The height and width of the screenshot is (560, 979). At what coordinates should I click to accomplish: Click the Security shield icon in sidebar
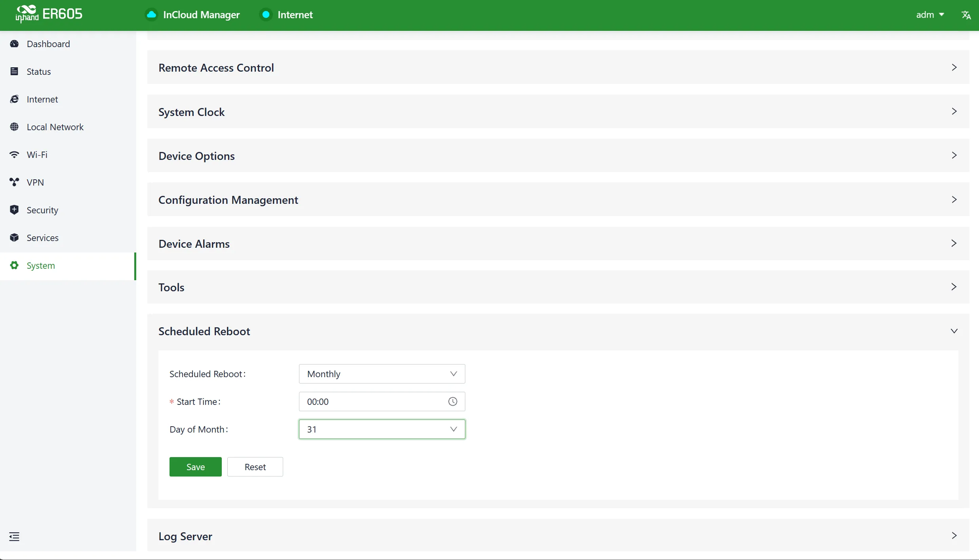[x=14, y=210]
